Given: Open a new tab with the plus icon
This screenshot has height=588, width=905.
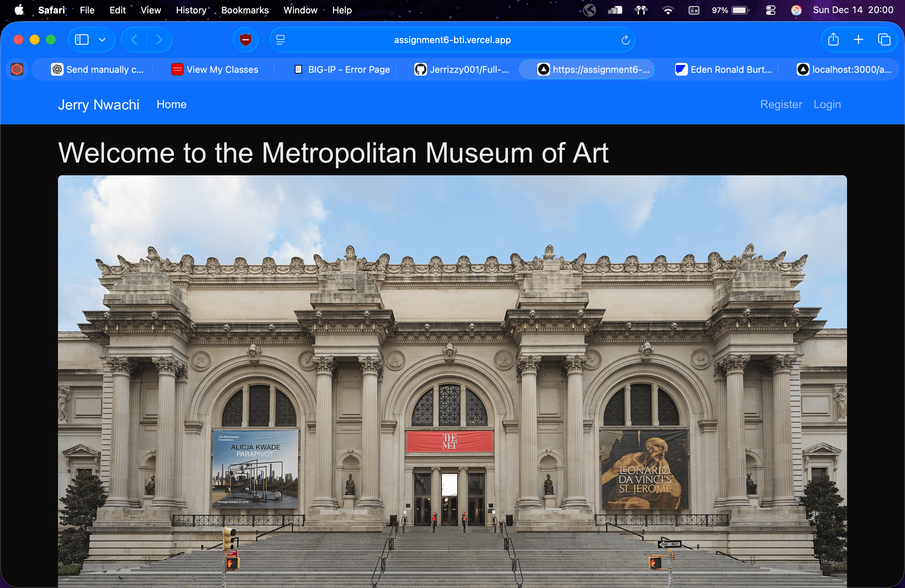Looking at the screenshot, I should pos(858,40).
